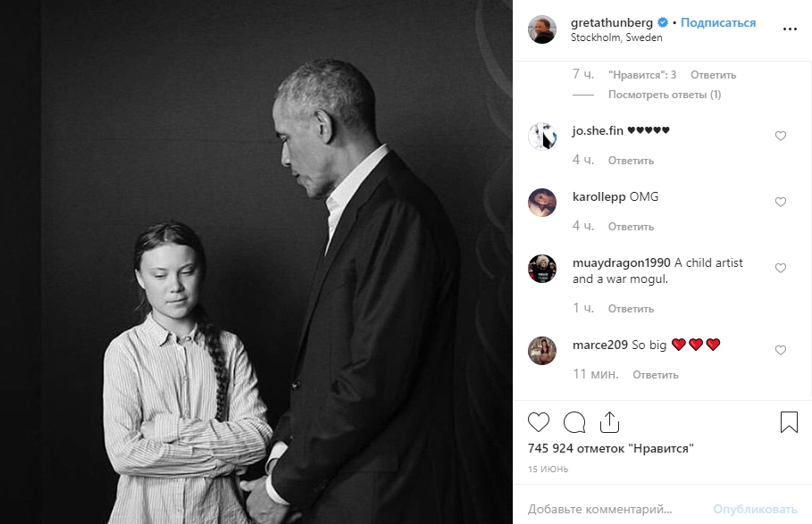Image resolution: width=812 pixels, height=524 pixels.
Task: Like the muaydragon1990 comment
Action: (x=780, y=269)
